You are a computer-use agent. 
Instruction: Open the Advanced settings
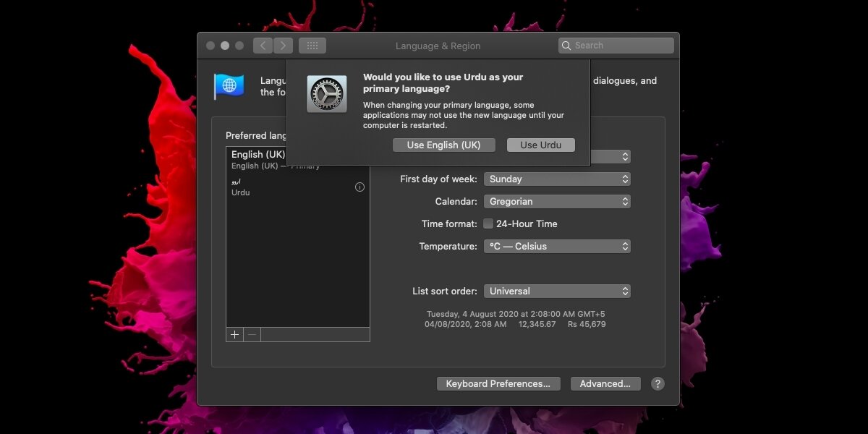605,383
